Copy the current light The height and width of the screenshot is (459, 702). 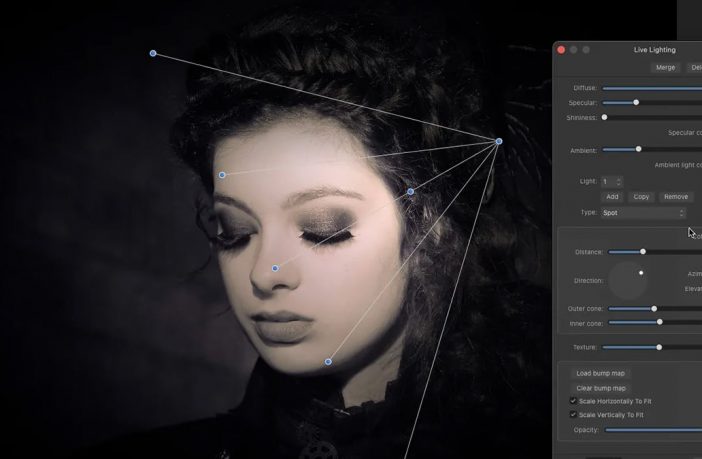641,197
